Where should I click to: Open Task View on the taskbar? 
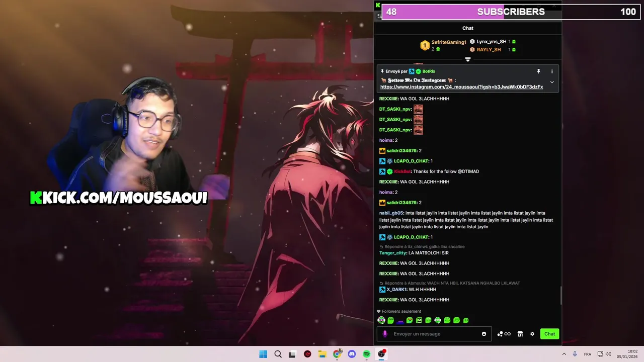pos(292,354)
